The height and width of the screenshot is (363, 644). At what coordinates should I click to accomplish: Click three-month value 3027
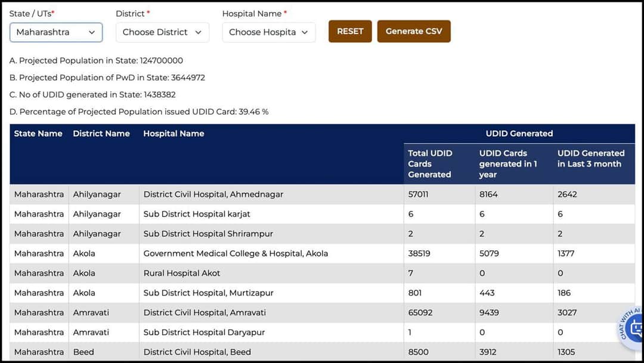click(567, 313)
